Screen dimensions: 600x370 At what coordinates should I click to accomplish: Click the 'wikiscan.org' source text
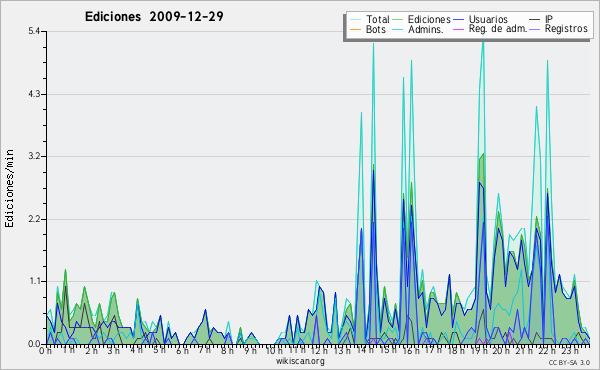coord(300,361)
